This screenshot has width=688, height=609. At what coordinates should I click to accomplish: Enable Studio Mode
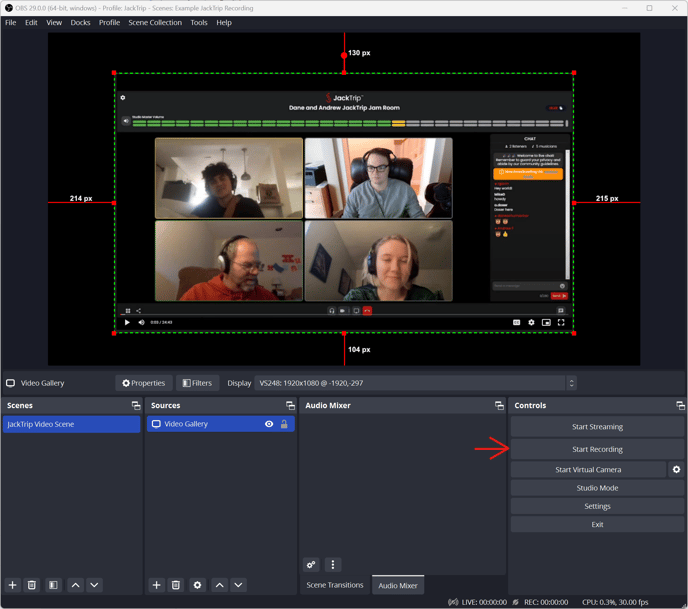point(597,488)
